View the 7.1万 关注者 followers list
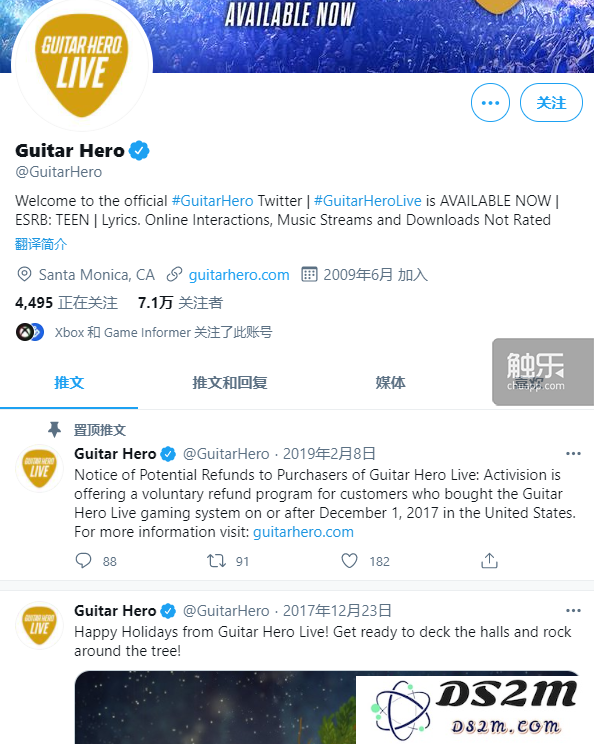Viewport: 594px width, 744px height. [180, 303]
